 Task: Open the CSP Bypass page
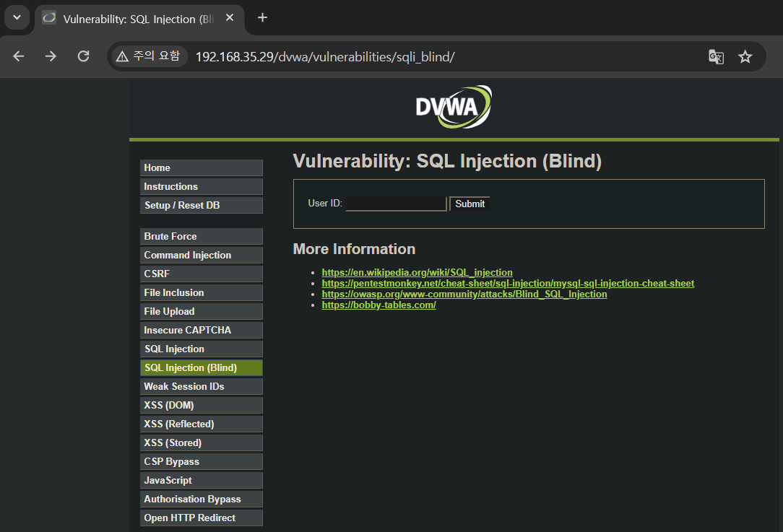[202, 462]
